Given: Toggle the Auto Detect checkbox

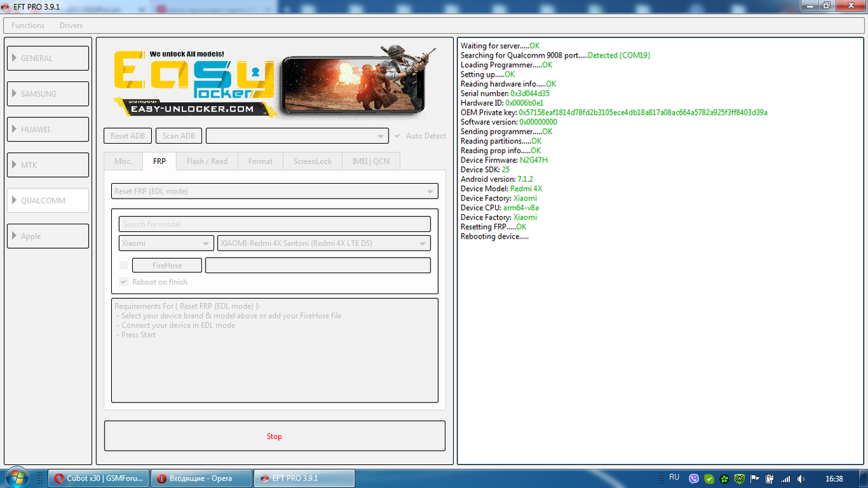Looking at the screenshot, I should [397, 136].
